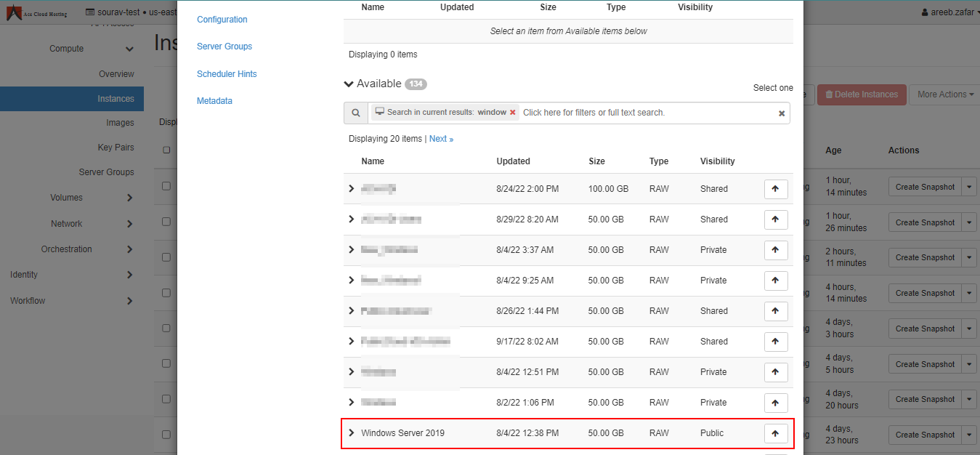Select the image updated 8/24/22 2:00 PM

click(x=775, y=189)
